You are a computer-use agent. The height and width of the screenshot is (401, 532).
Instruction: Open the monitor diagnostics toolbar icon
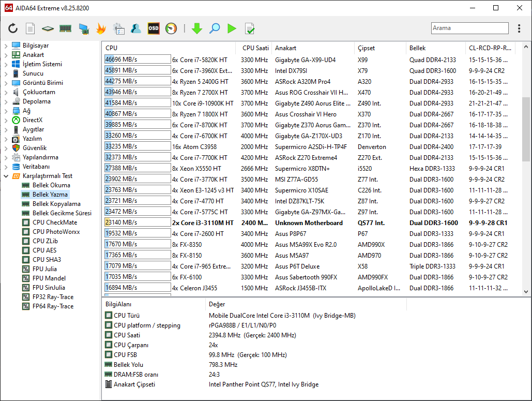[x=83, y=28]
